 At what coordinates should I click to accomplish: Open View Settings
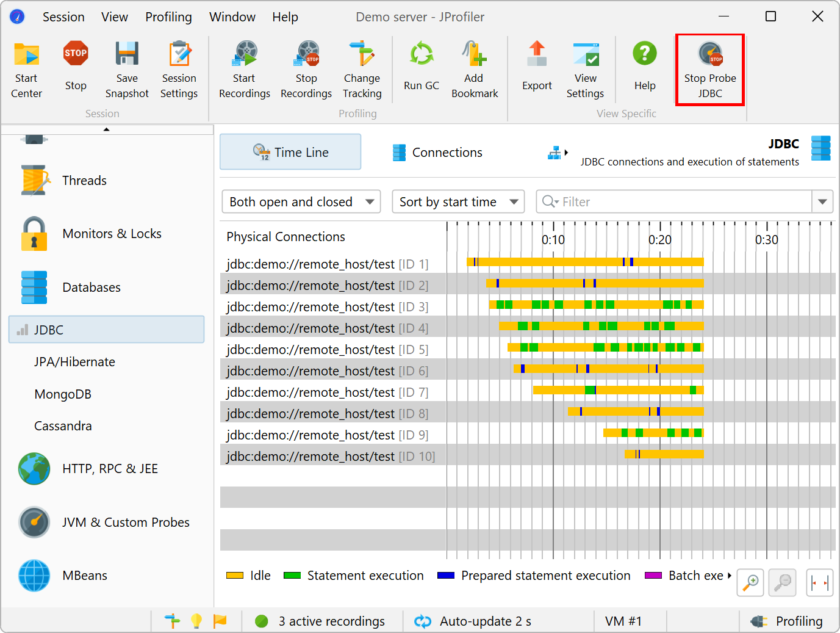(x=585, y=70)
